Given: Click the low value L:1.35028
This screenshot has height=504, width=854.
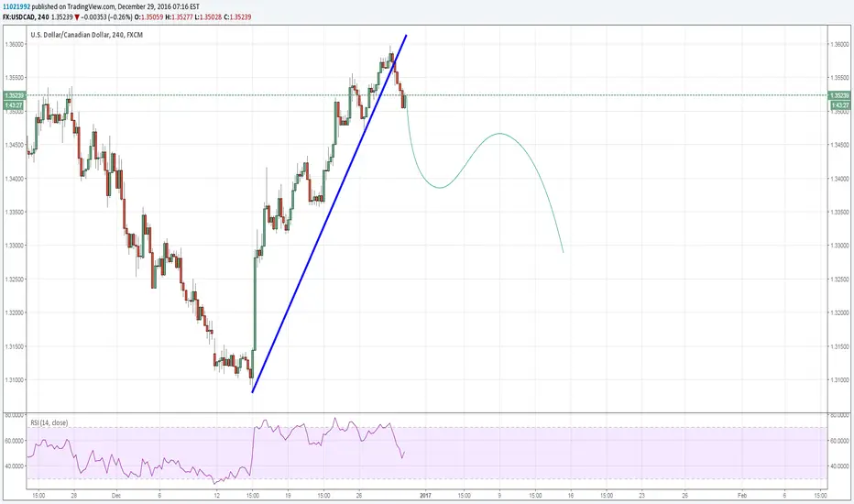Looking at the screenshot, I should [207, 16].
